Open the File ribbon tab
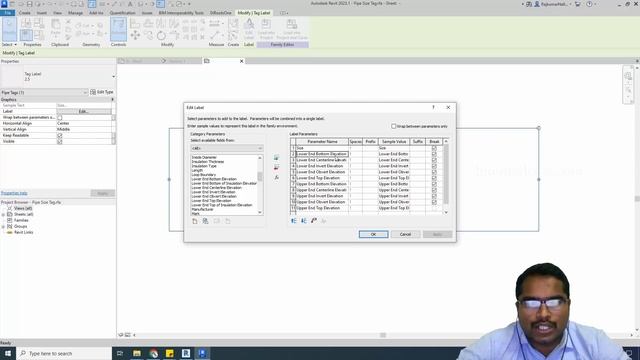 (x=8, y=13)
